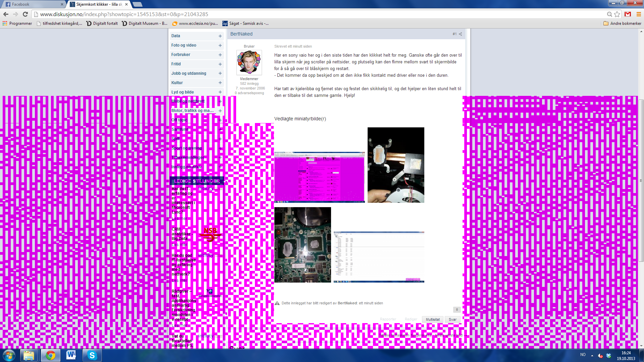644x362 pixels.
Task: Click the Chrome taskbar icon
Action: 50,355
